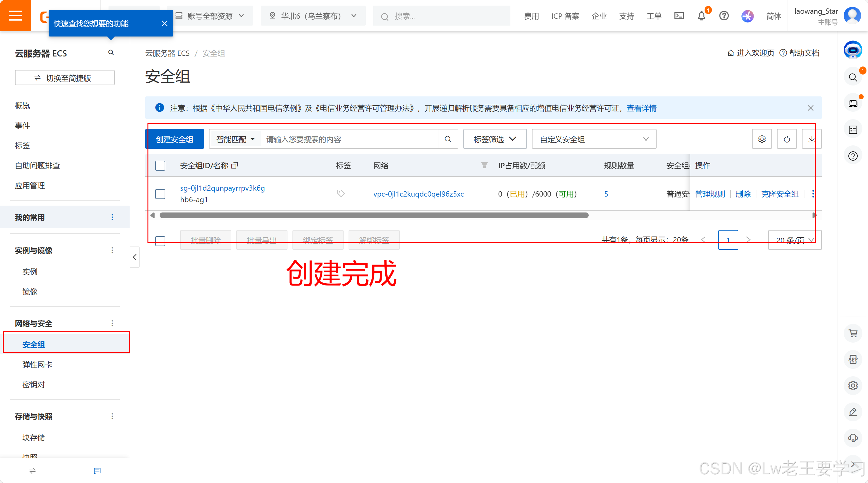Click the 创建安全组 button
The image size is (868, 483).
click(175, 139)
